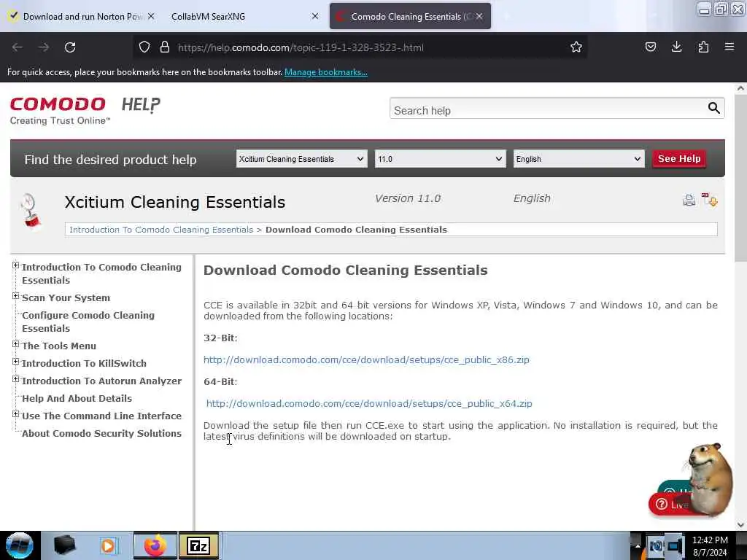Reload the current page

coord(70,47)
